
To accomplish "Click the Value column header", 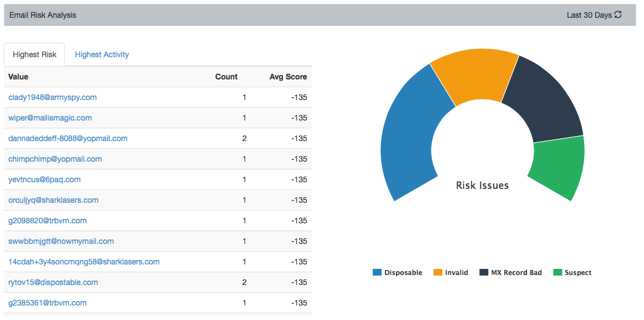I will pos(18,77).
